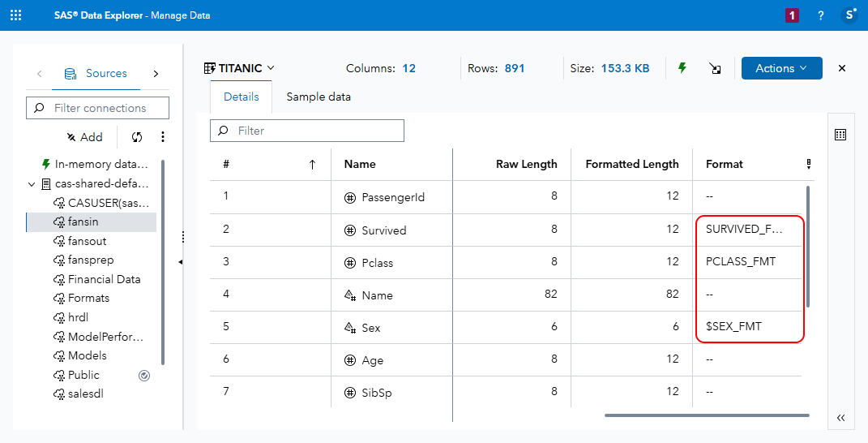Select the CASUSER caslib
This screenshot has height=443, width=868.
click(x=101, y=202)
